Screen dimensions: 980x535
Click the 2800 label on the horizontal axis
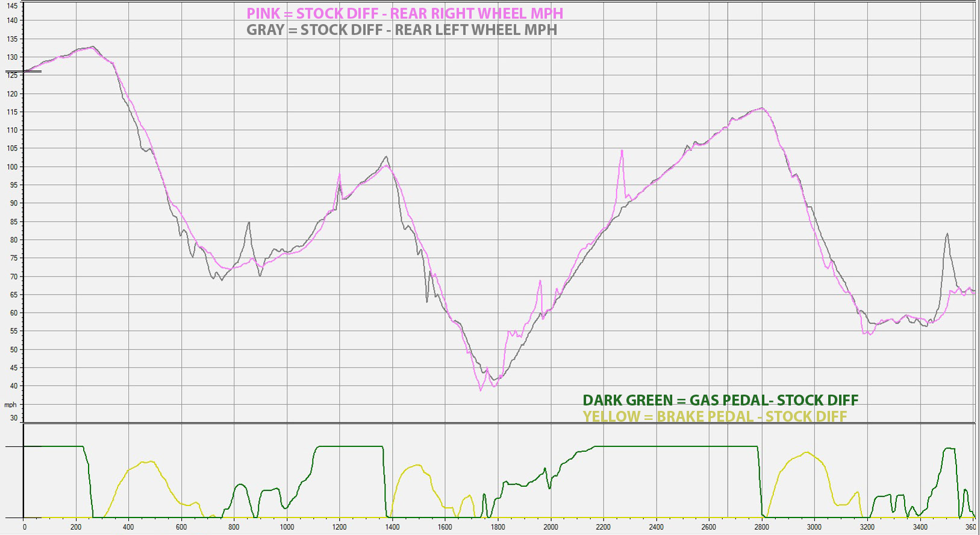point(761,527)
